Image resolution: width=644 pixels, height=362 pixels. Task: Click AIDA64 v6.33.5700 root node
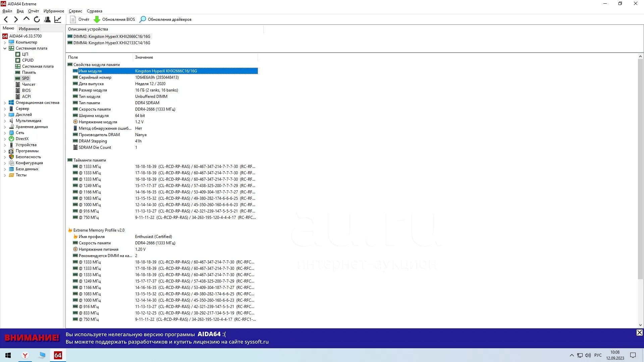25,36
